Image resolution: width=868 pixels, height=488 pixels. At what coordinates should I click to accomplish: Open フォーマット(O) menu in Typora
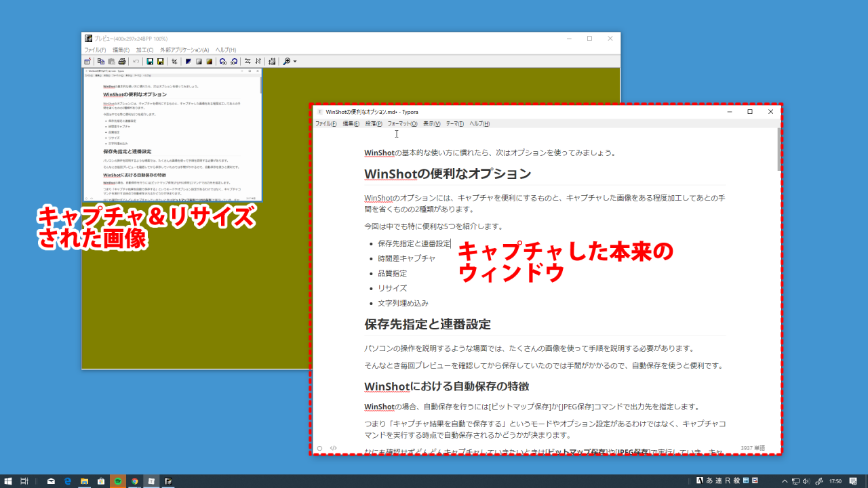tap(402, 124)
